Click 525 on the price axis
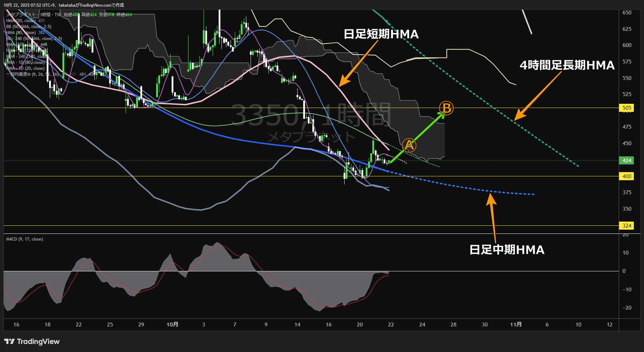This screenshot has height=352, width=644. click(x=627, y=94)
